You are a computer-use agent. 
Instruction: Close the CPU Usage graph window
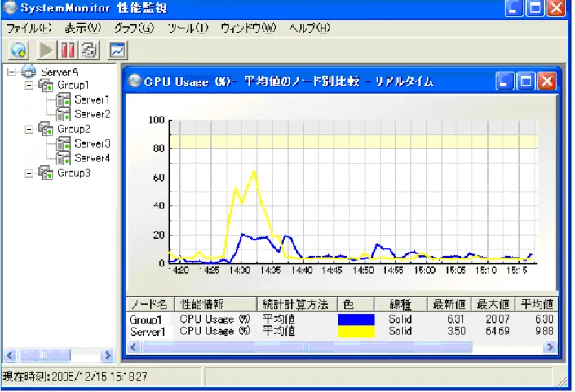pos(547,81)
